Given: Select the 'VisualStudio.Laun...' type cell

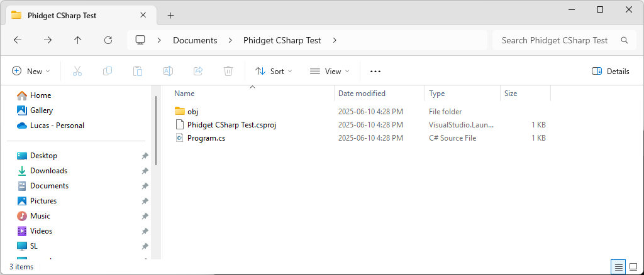Looking at the screenshot, I should (461, 124).
